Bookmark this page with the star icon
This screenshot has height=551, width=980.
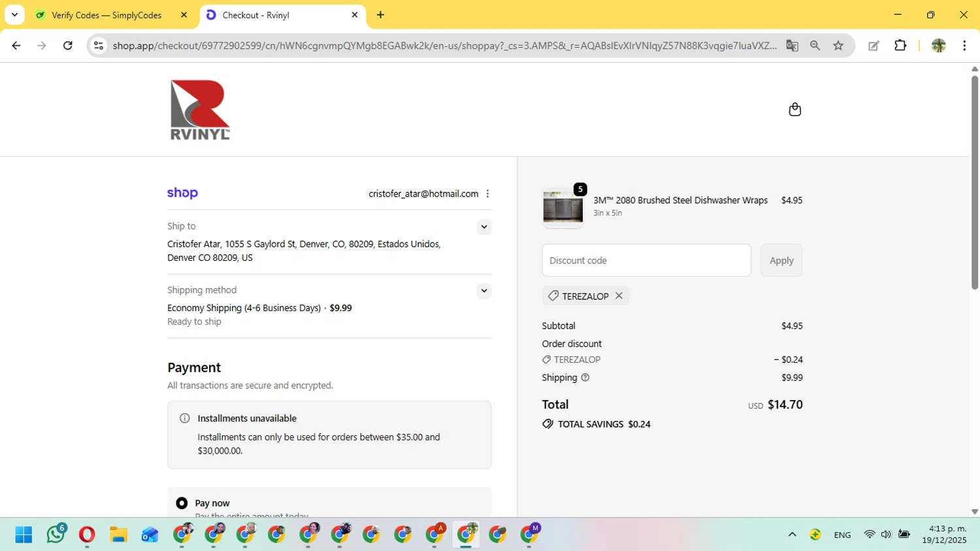point(838,46)
